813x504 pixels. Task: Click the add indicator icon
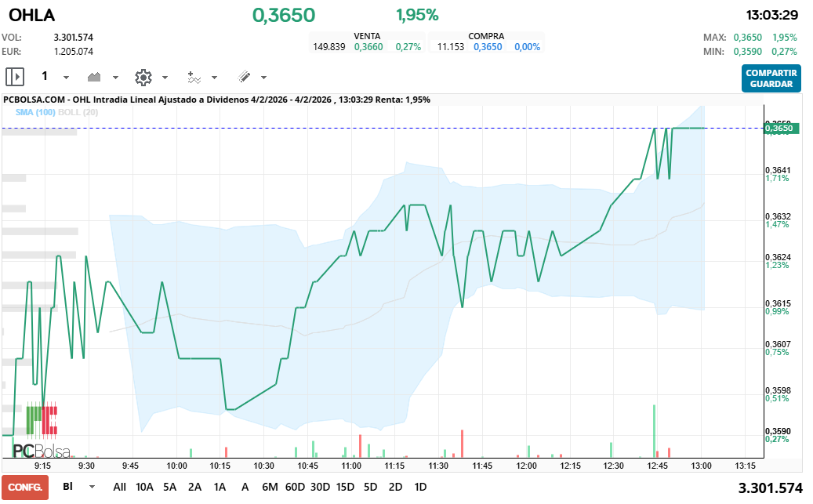point(194,77)
